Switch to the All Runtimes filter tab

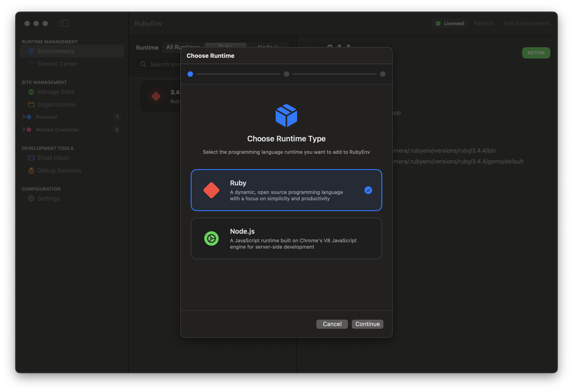click(x=183, y=47)
